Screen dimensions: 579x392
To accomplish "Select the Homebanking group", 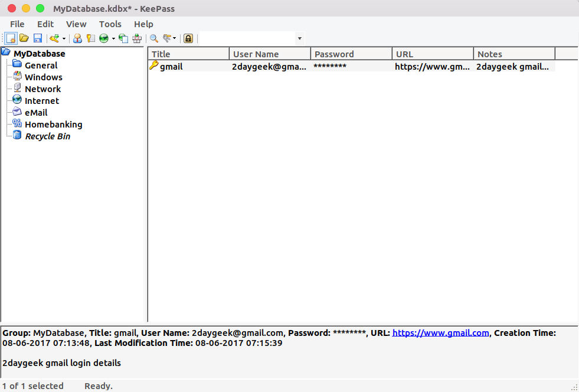I will tap(54, 125).
